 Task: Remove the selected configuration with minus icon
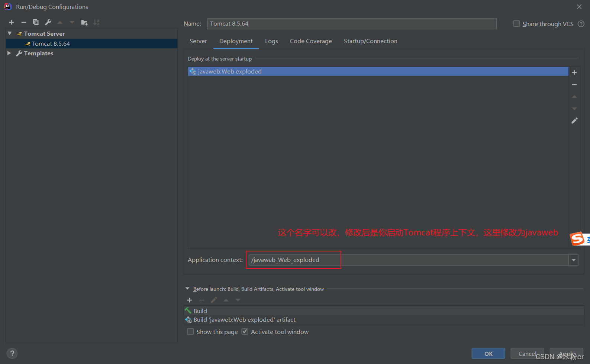[24, 22]
